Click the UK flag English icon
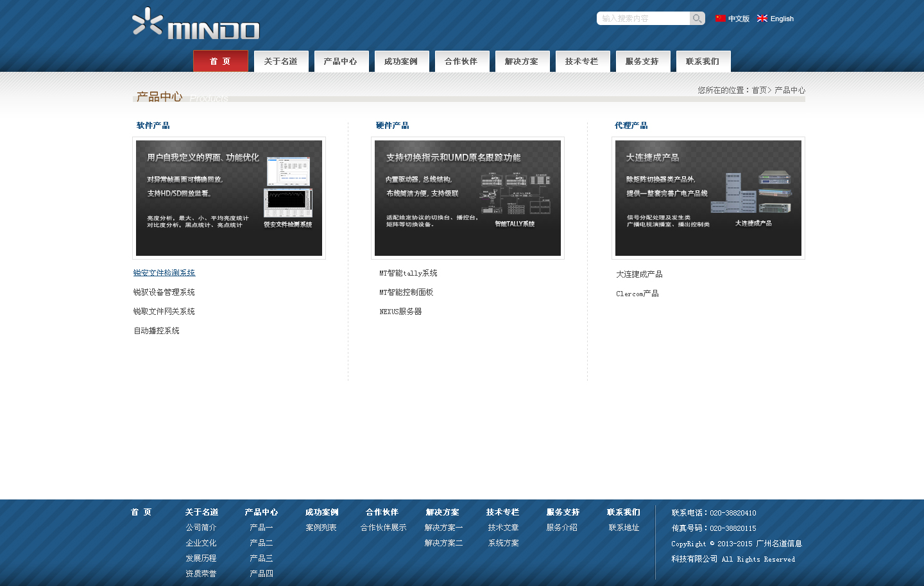 click(x=762, y=19)
